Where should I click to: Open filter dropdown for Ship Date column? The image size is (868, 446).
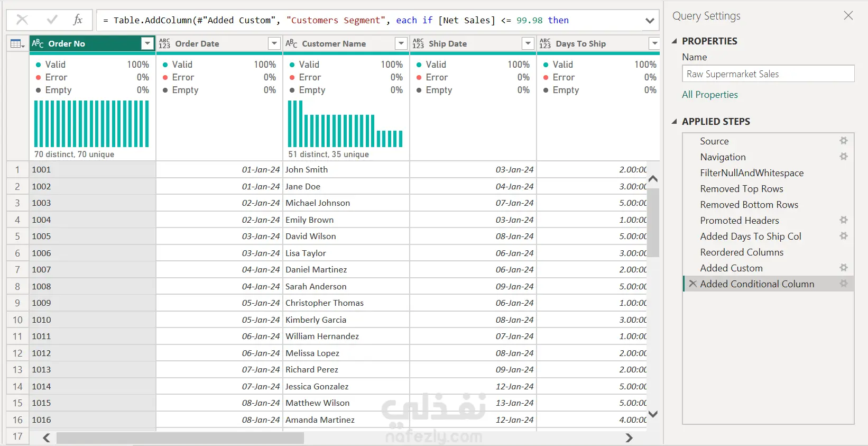pos(528,43)
